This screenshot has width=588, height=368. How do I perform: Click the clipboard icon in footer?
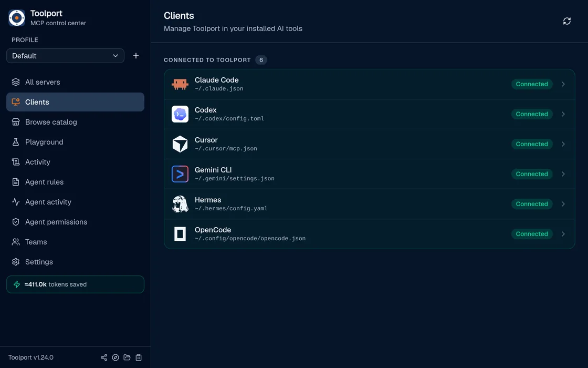[x=139, y=357]
